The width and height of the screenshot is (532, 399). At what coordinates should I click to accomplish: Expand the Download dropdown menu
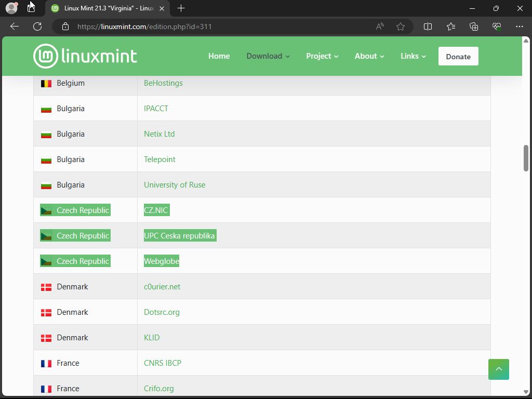pyautogui.click(x=268, y=56)
